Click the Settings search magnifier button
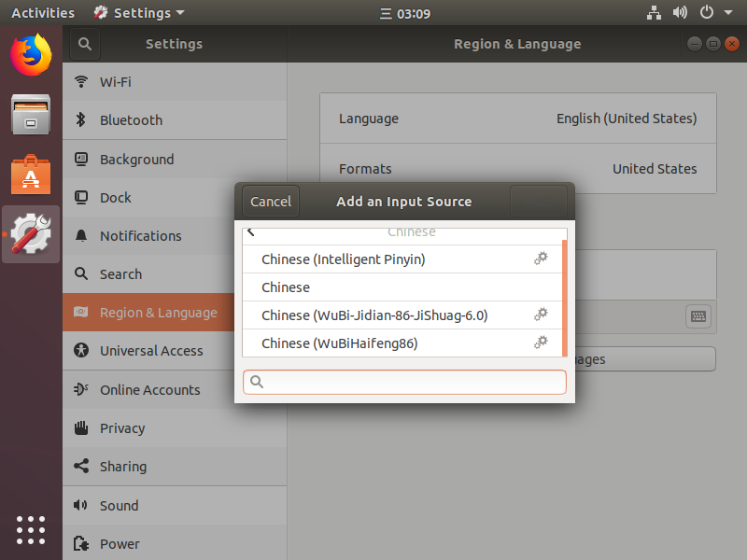747x560 pixels. tap(84, 44)
